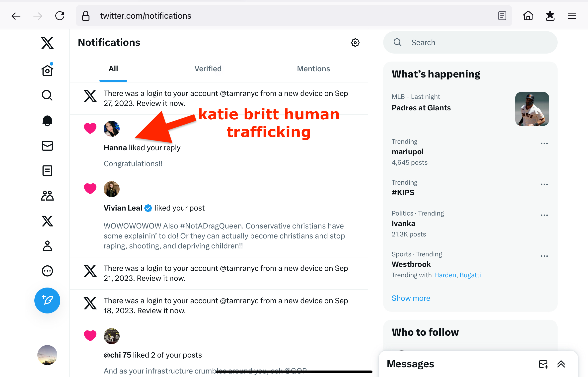
Task: Expand the Messages drawer with double chevron
Action: [x=561, y=364]
